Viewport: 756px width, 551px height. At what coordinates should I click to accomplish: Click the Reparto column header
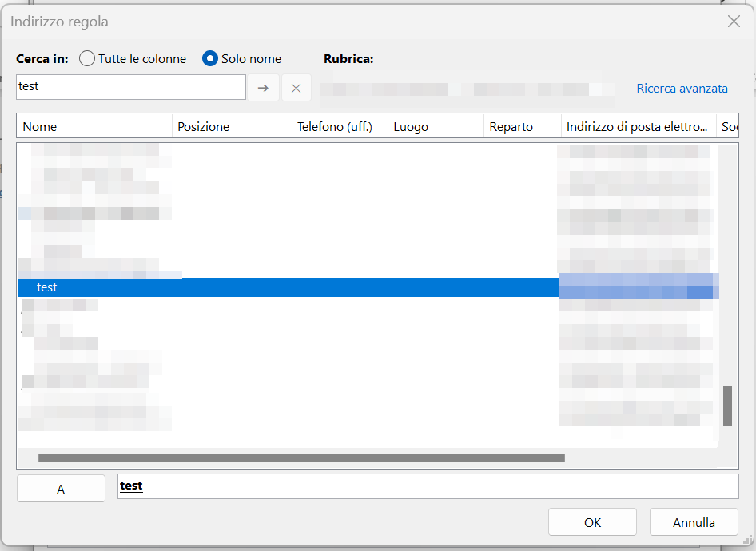522,126
